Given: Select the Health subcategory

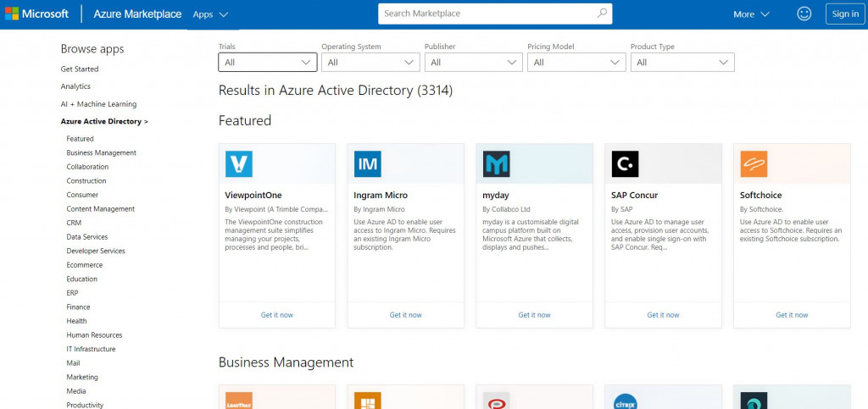Looking at the screenshot, I should pyautogui.click(x=76, y=321).
